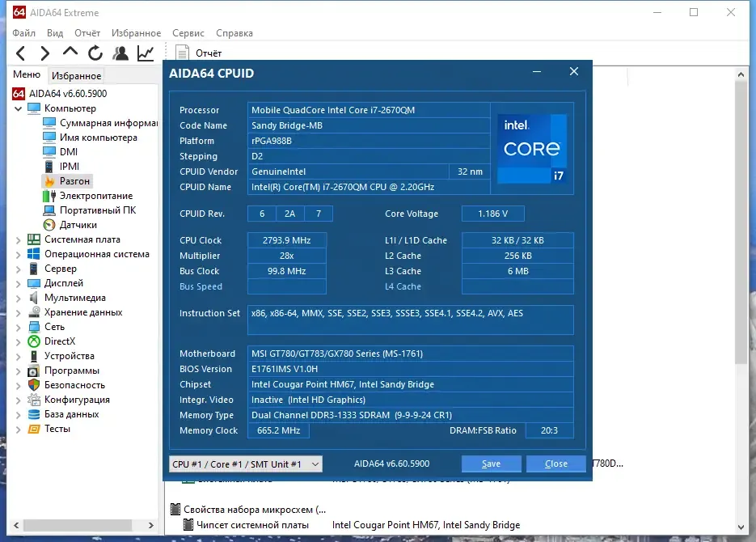Click the Save button in CPUID dialog

[x=492, y=464]
